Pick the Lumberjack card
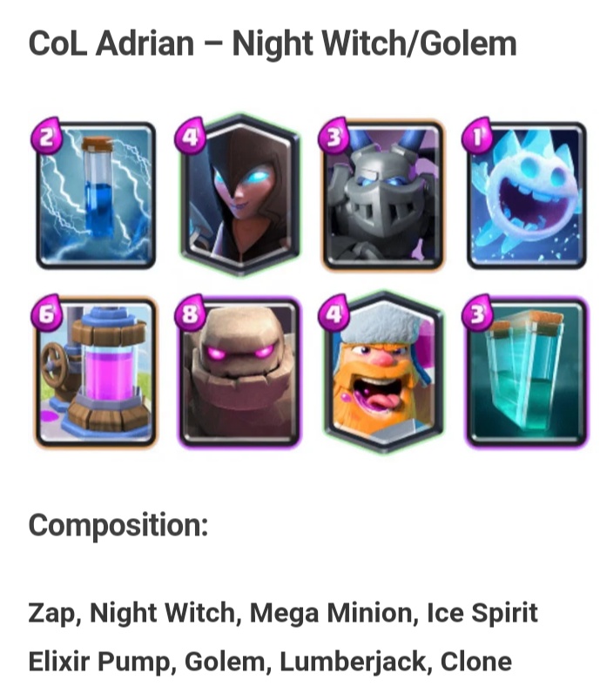 384,373
